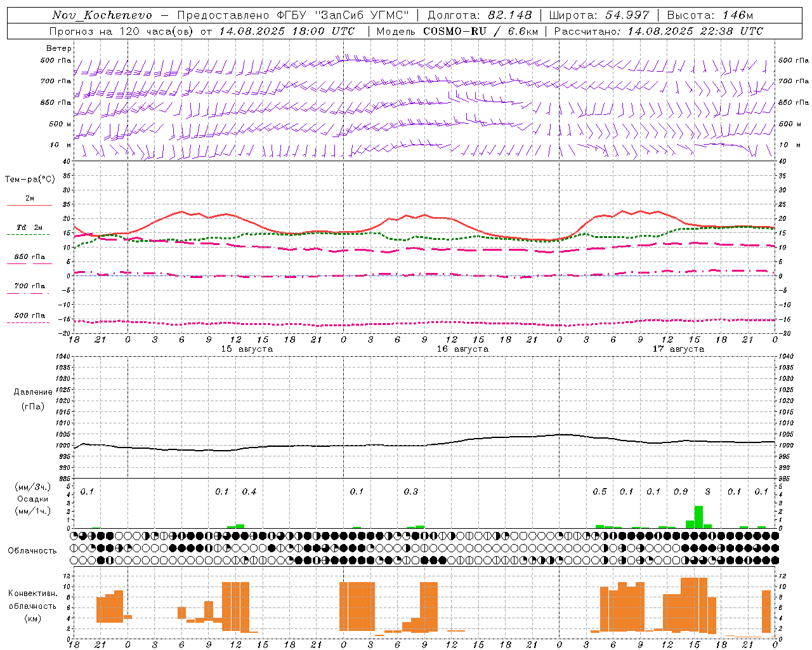Click the (км) unit under convective cloudiness
This screenshot has width=812, height=650.
33,618
